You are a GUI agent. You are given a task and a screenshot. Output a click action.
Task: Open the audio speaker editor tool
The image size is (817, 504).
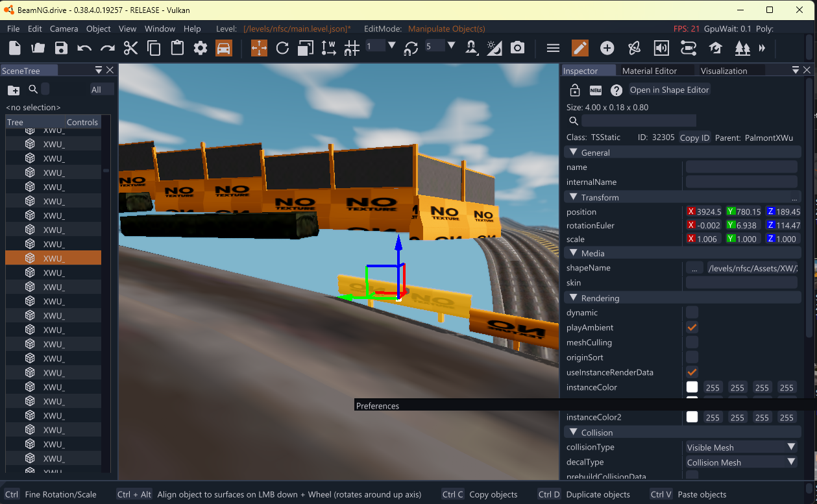click(661, 48)
